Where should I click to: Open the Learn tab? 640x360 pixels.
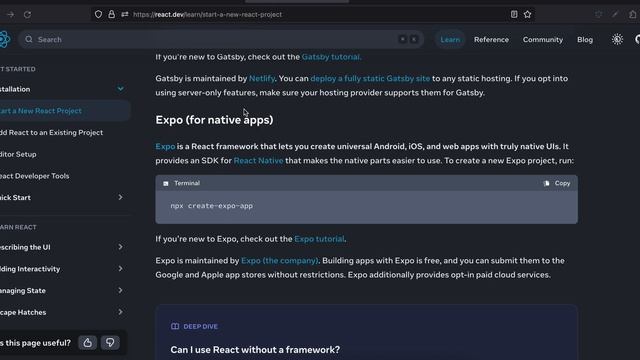450,40
